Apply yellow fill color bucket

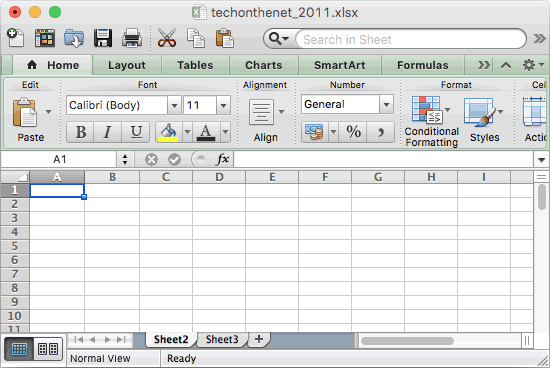(x=168, y=132)
